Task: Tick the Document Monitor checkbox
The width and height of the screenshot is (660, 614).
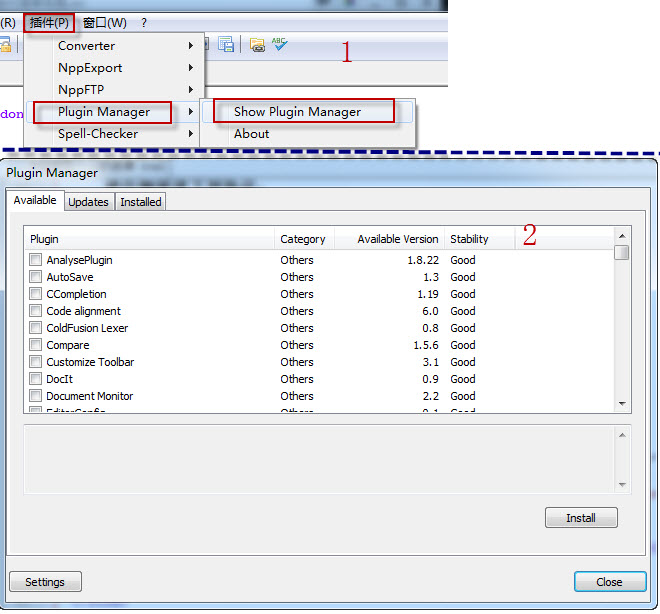Action: coord(36,396)
